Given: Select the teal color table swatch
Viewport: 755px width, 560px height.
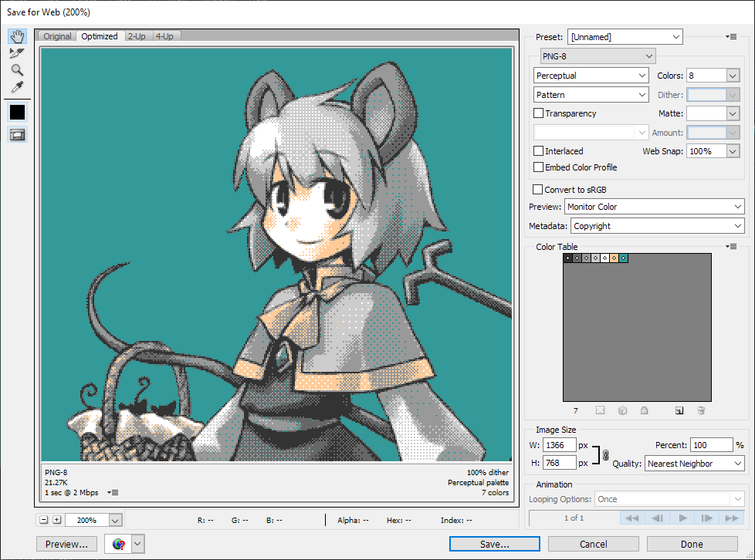Looking at the screenshot, I should pos(624,258).
